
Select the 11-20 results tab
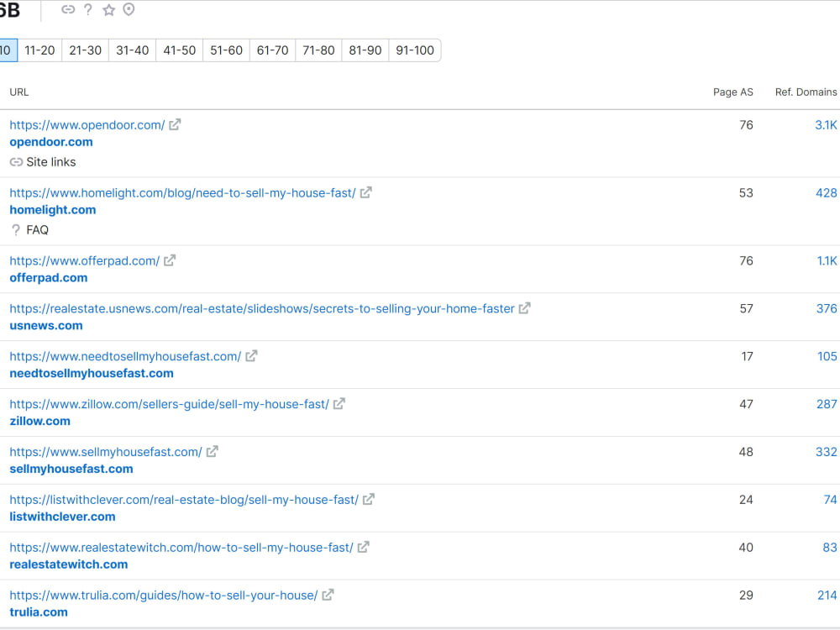[x=39, y=50]
